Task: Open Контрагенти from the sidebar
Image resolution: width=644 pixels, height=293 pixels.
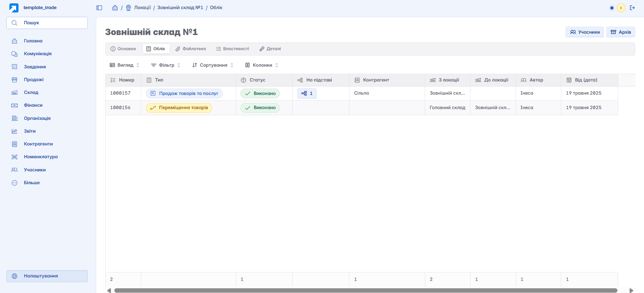Action: [47, 144]
